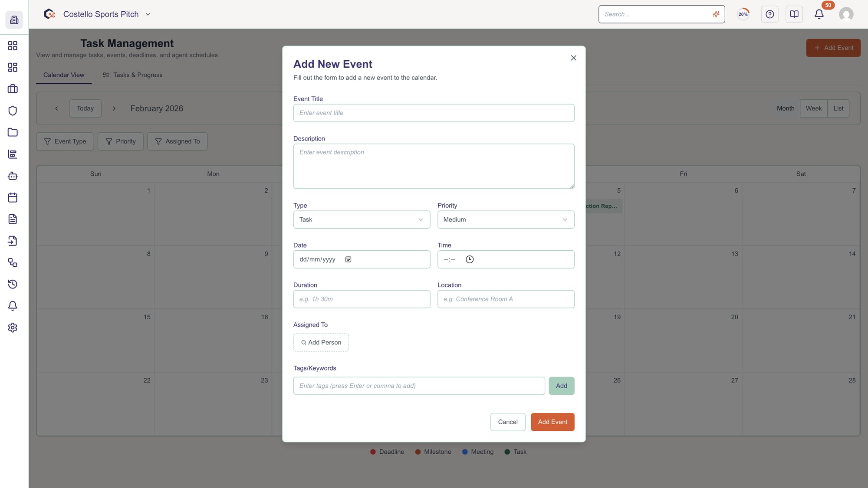Click the 20% usage progress circle

pyautogui.click(x=743, y=14)
